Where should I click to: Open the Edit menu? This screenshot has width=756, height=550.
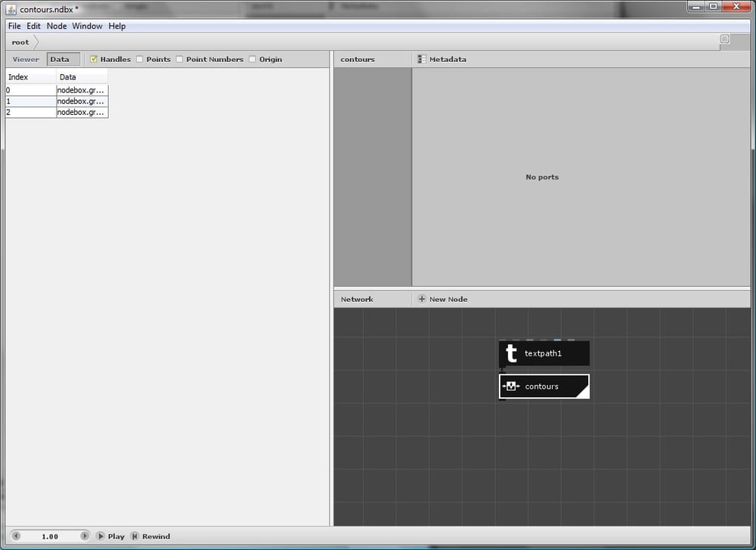[x=34, y=26]
